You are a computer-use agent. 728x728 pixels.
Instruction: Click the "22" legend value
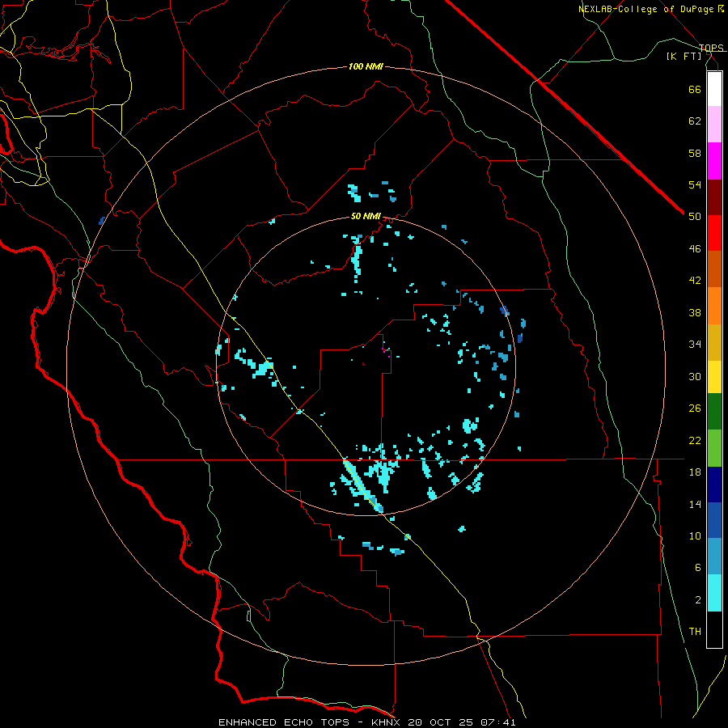(695, 440)
